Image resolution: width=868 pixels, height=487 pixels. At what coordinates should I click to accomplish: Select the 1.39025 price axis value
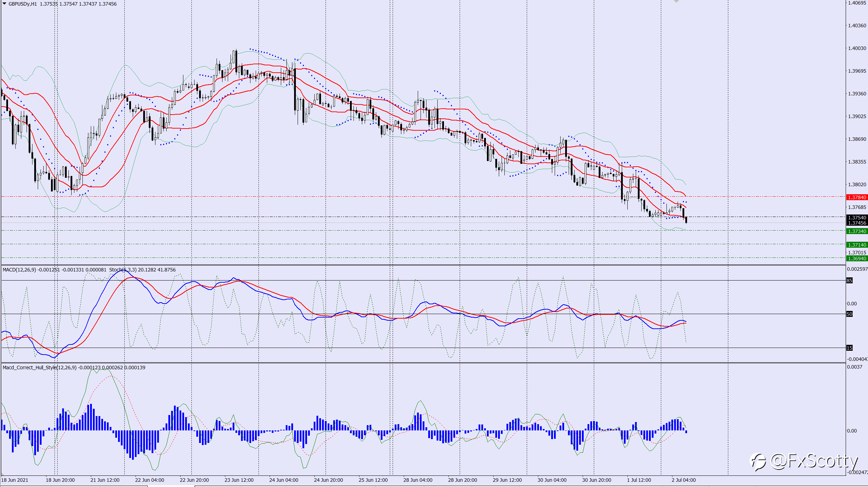pyautogui.click(x=857, y=116)
